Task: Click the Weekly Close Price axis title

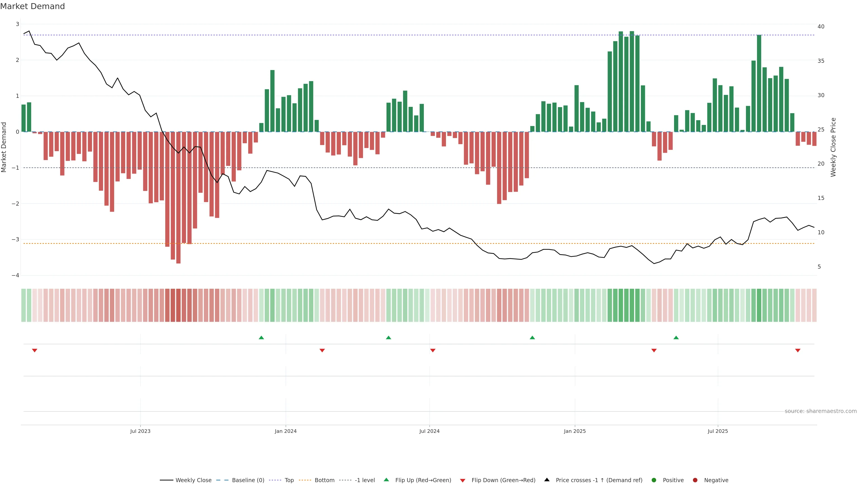Action: [x=833, y=147]
